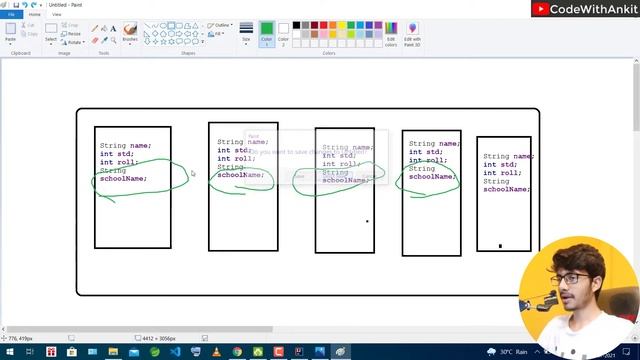Choose the Hexagon shape
640x360 pixels.
coord(171,33)
